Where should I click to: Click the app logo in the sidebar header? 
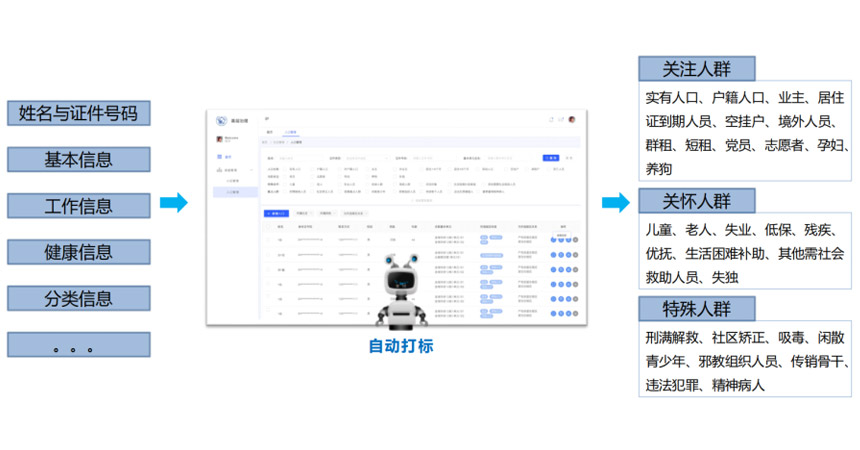221,119
